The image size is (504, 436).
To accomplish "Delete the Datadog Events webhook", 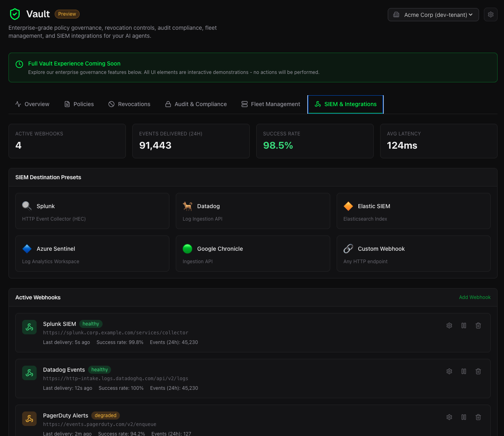I will click(478, 371).
